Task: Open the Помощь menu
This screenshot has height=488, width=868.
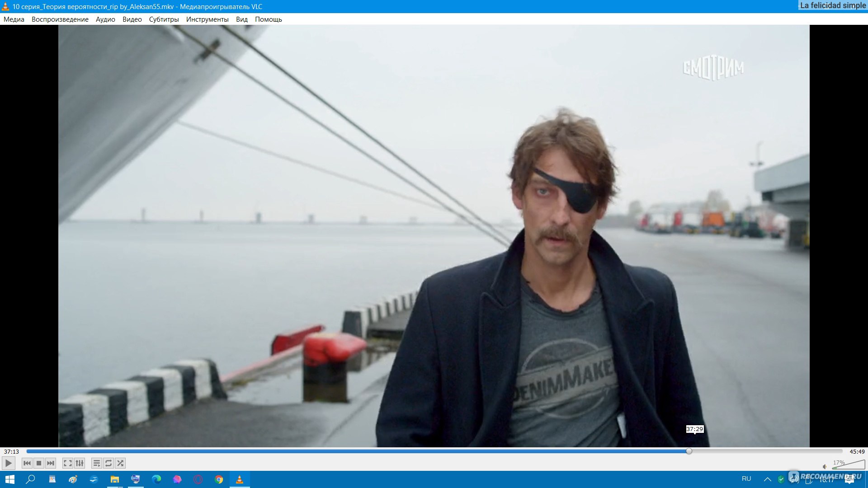Action: tap(269, 19)
